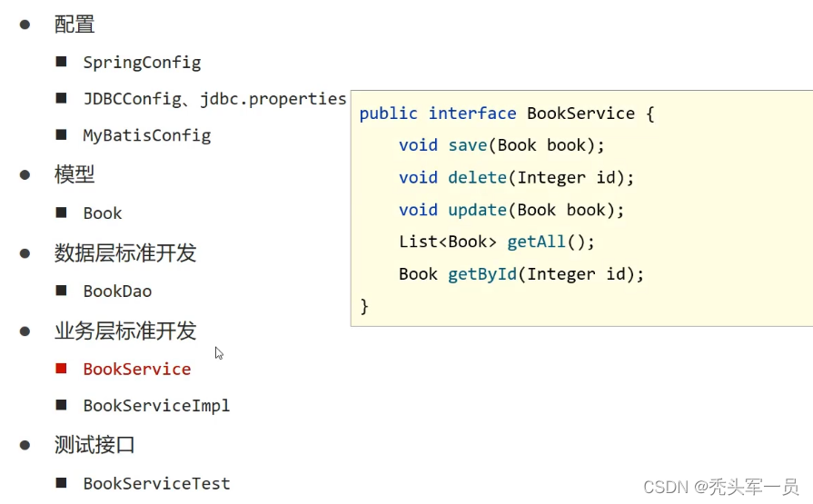Click the 配置 heading
The image size is (813, 504).
74,25
